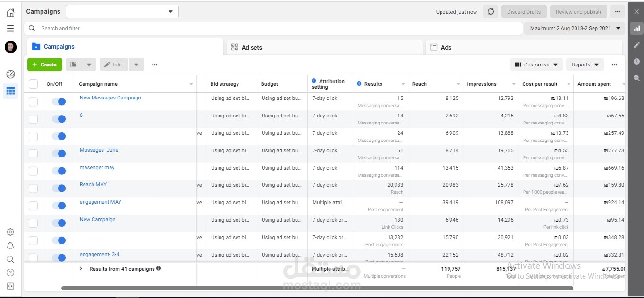
Task: Open the Masseges- June campaign link
Action: tap(99, 150)
